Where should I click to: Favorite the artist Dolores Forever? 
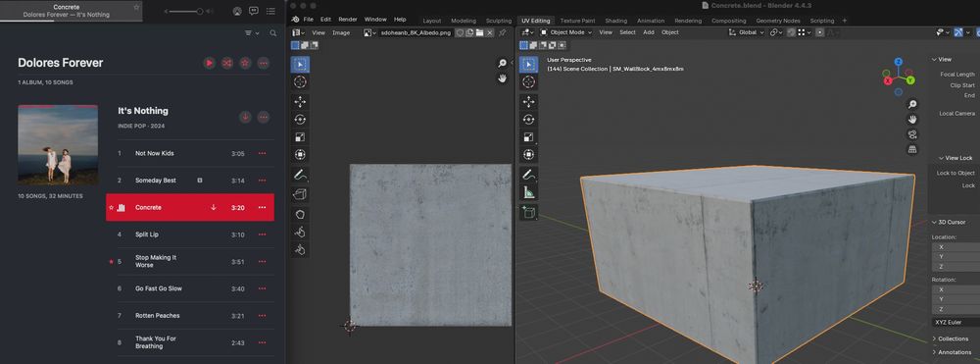pos(246,63)
